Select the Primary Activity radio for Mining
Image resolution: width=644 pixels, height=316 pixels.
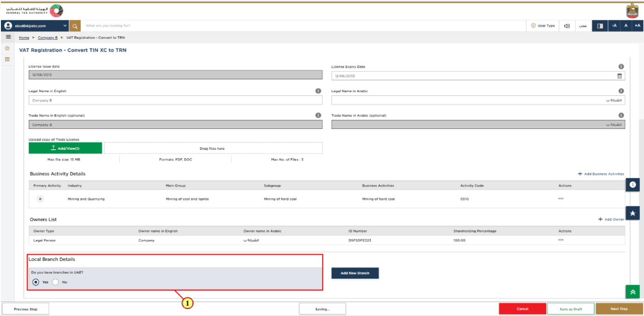(41, 199)
